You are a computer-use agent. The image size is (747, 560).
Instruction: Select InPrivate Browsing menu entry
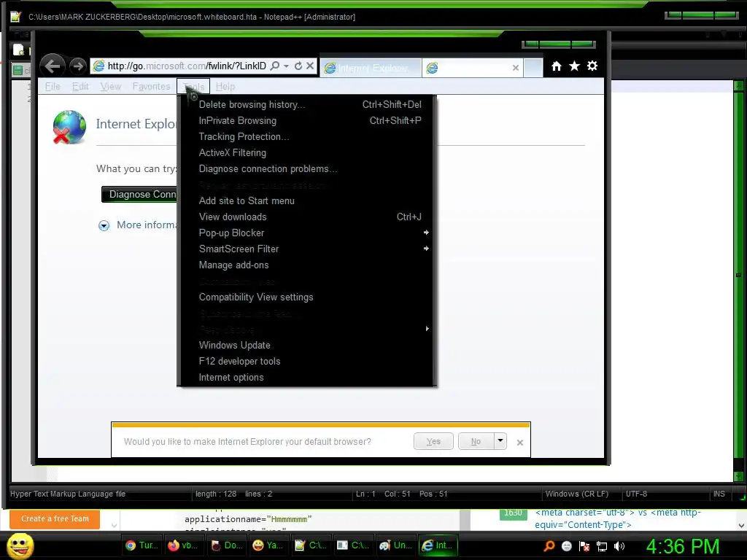(307, 120)
